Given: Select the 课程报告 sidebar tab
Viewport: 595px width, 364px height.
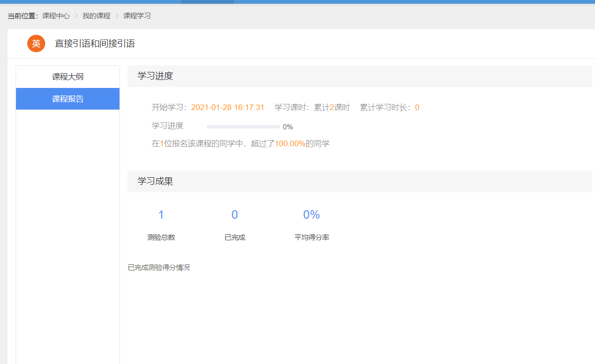Looking at the screenshot, I should 68,99.
